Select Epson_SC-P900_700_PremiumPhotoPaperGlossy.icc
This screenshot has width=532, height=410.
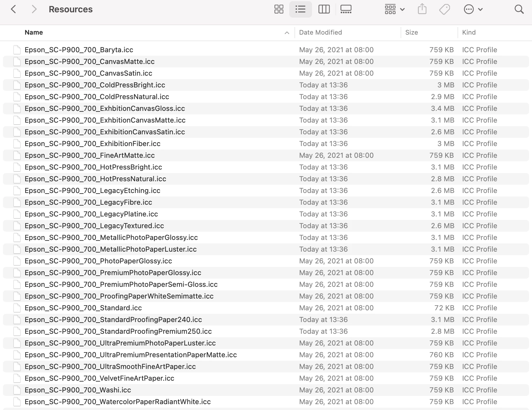click(266, 273)
